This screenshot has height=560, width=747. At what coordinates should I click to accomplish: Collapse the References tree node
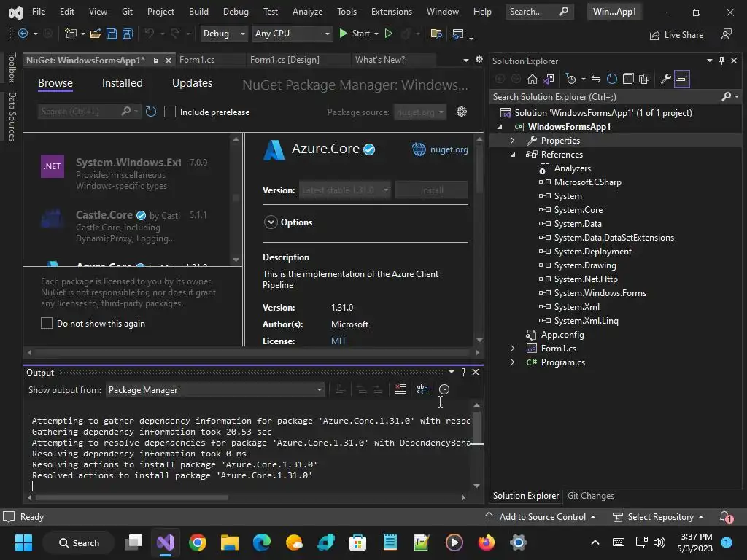[x=513, y=155]
